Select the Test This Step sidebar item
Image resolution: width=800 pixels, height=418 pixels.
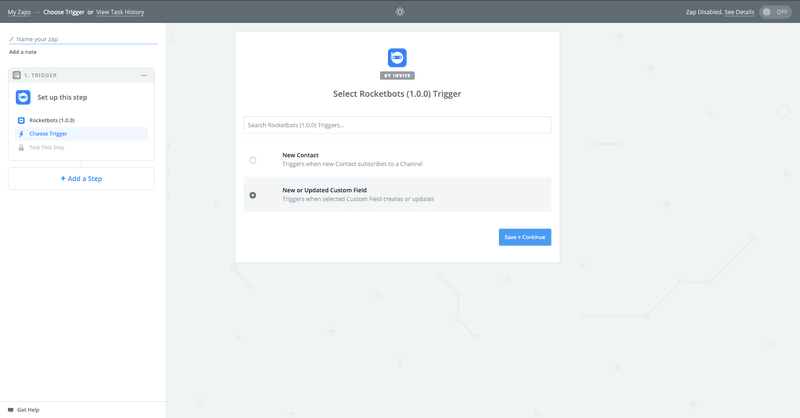(x=82, y=147)
